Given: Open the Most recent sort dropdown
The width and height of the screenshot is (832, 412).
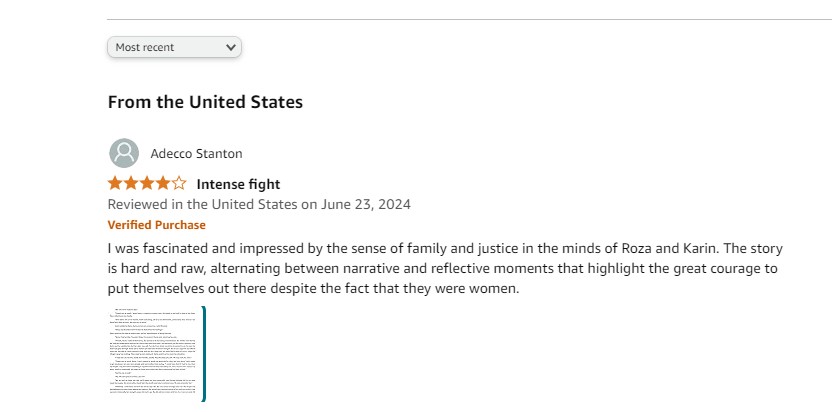Looking at the screenshot, I should point(173,47).
